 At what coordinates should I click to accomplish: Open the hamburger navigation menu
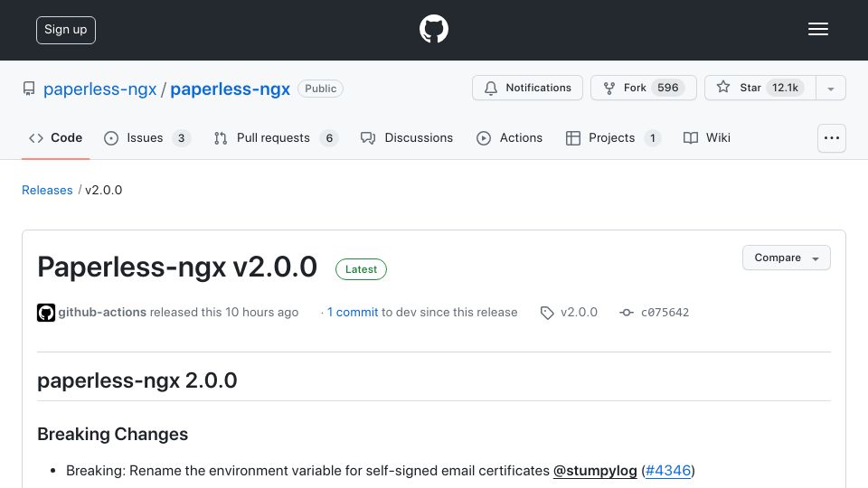pyautogui.click(x=817, y=29)
